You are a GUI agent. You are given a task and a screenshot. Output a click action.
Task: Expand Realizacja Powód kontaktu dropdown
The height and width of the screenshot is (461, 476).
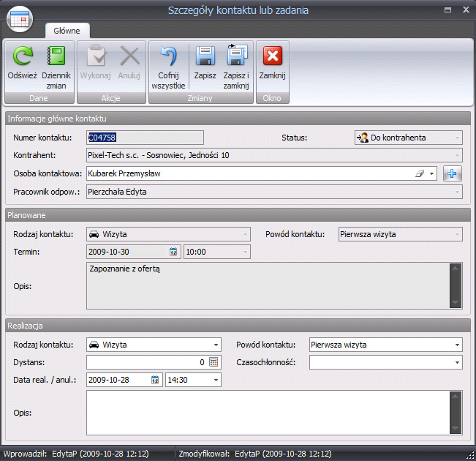tap(457, 345)
